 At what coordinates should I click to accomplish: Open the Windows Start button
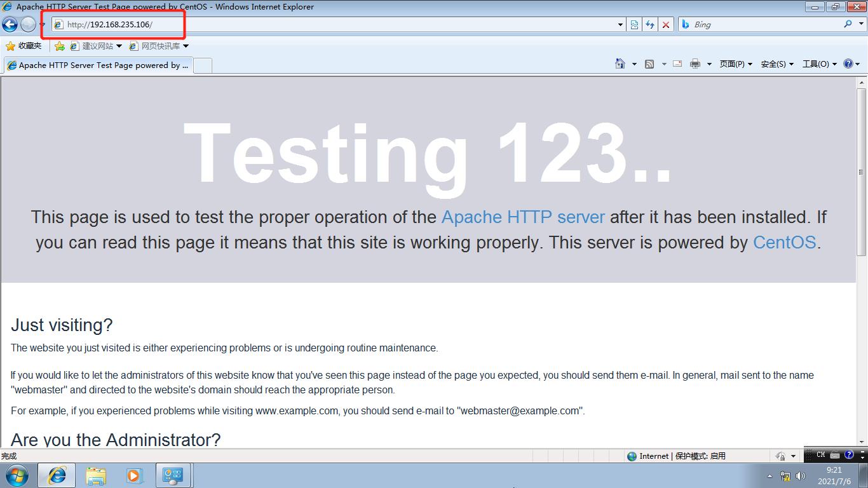17,475
